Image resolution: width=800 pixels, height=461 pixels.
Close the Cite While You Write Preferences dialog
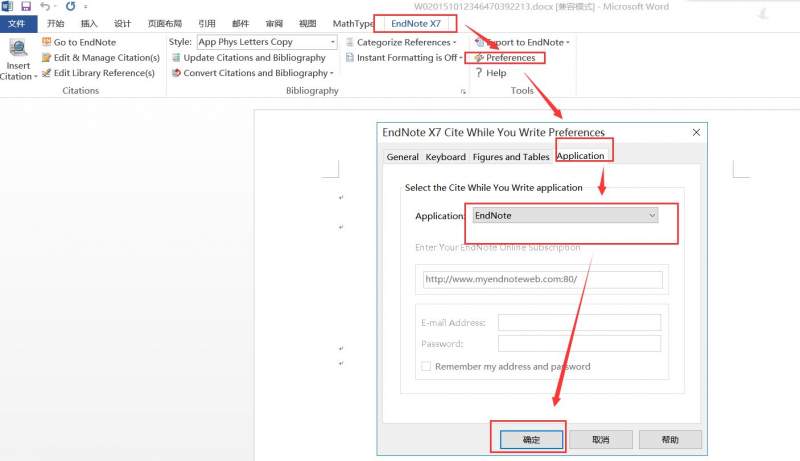tap(696, 133)
